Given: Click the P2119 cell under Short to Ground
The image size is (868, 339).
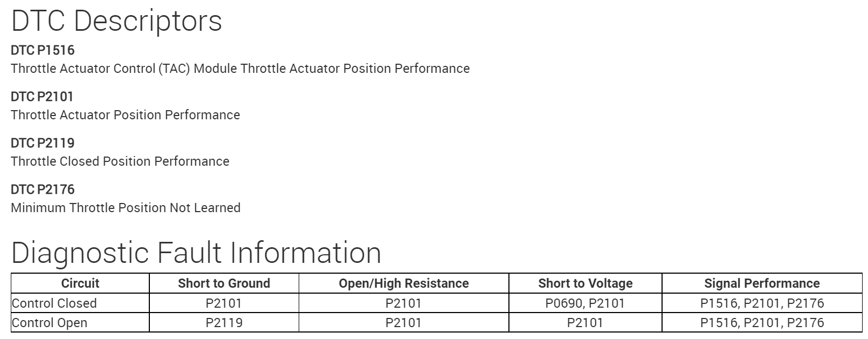Looking at the screenshot, I should (224, 323).
